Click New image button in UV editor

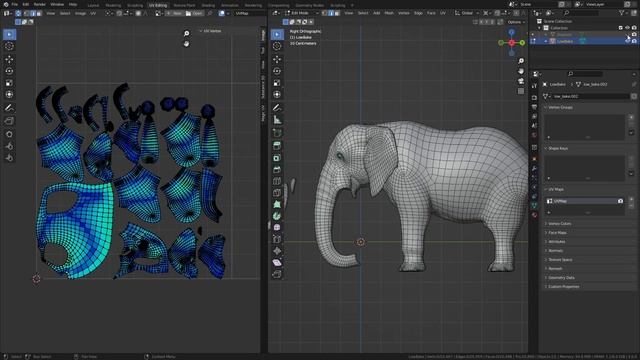[175, 13]
